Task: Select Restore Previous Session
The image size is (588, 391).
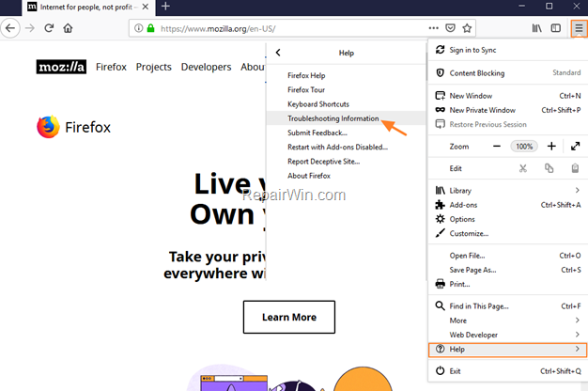Action: (x=508, y=124)
